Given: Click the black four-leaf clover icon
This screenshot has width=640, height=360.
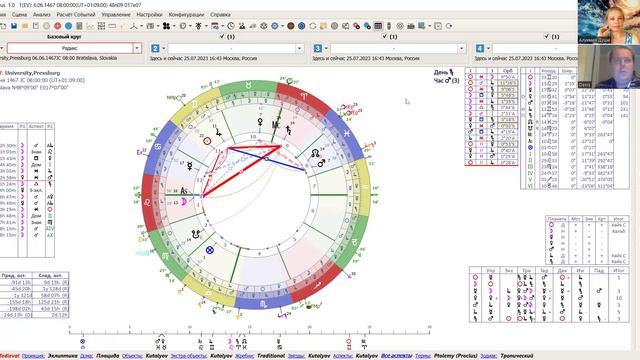Looking at the screenshot, I should [167, 26].
